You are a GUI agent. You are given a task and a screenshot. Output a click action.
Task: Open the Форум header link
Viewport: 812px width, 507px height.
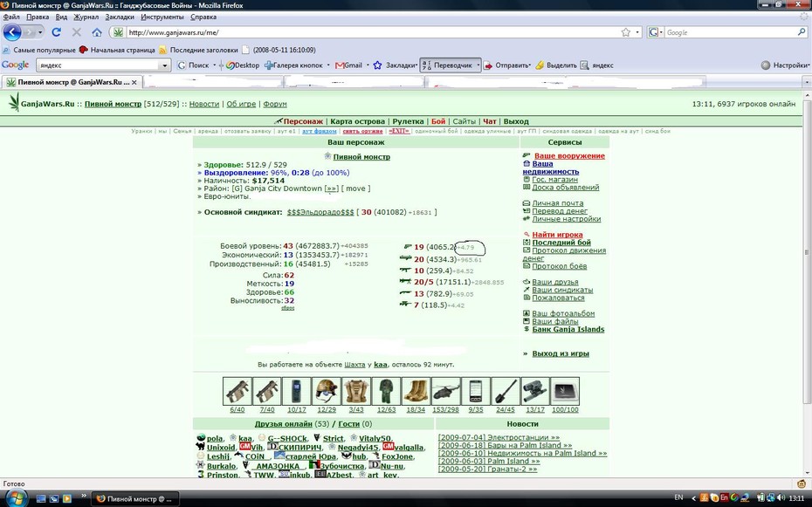[x=275, y=104]
